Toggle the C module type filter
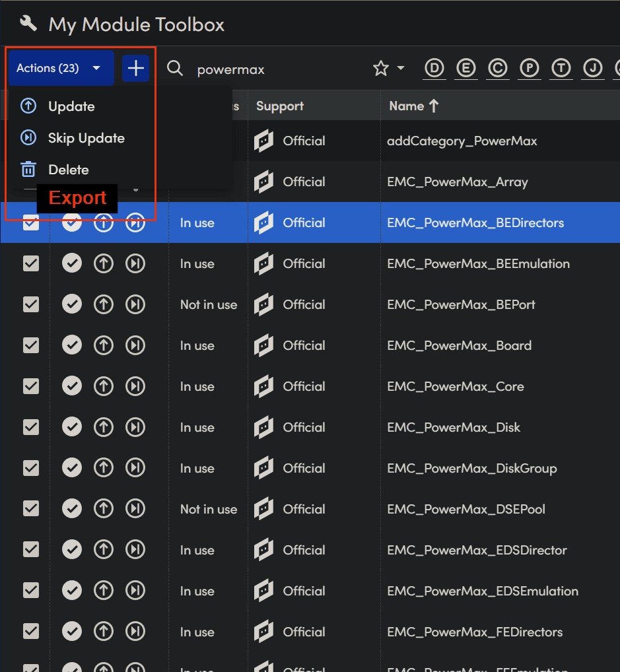 tap(498, 68)
